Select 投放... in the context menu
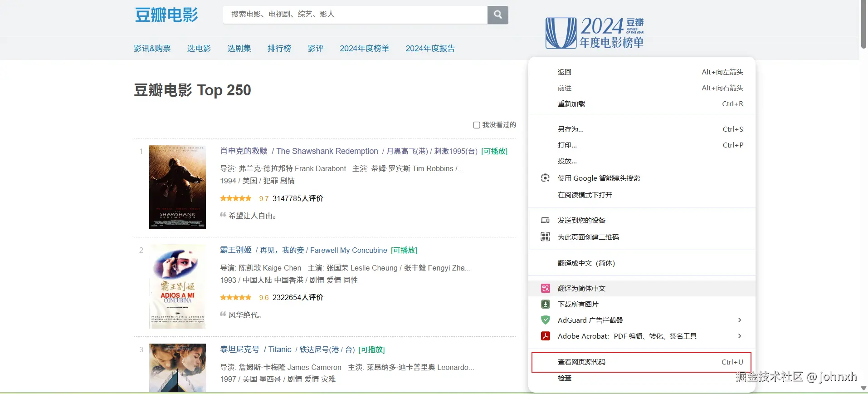Image resolution: width=868 pixels, height=394 pixels. 642,161
